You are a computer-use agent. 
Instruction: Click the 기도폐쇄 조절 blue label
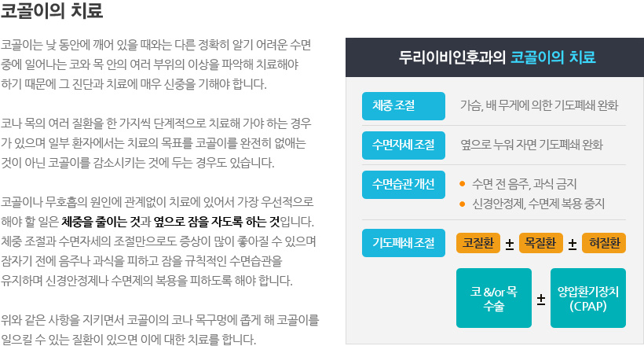point(404,241)
